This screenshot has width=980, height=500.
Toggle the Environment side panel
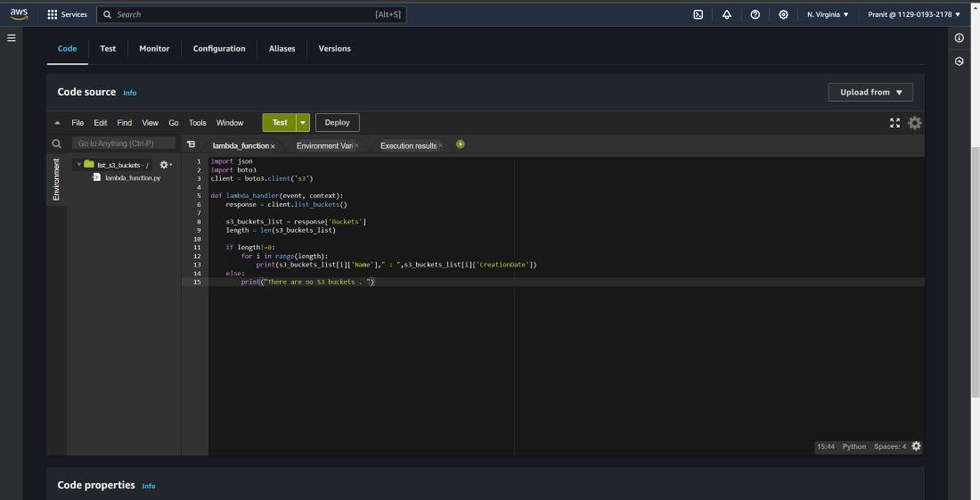click(x=56, y=179)
